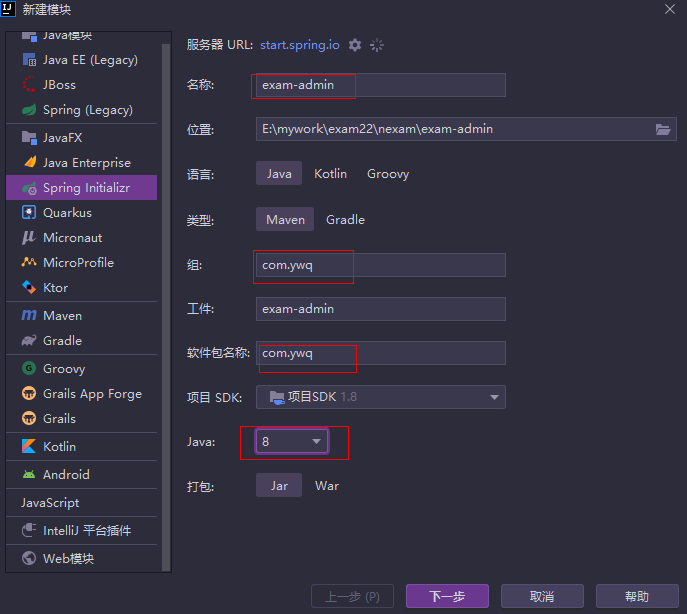
Task: Click the 项目SDK folder icon in dropdown
Action: pyautogui.click(x=277, y=397)
